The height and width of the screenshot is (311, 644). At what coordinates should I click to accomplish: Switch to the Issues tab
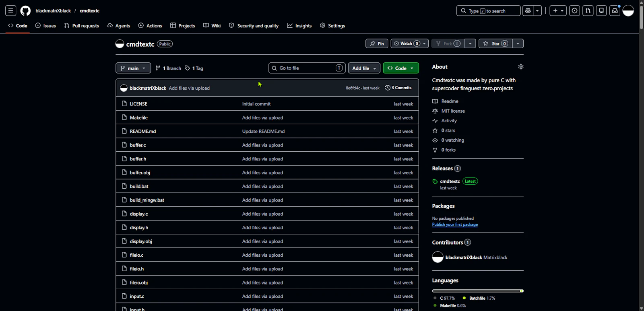click(x=45, y=25)
